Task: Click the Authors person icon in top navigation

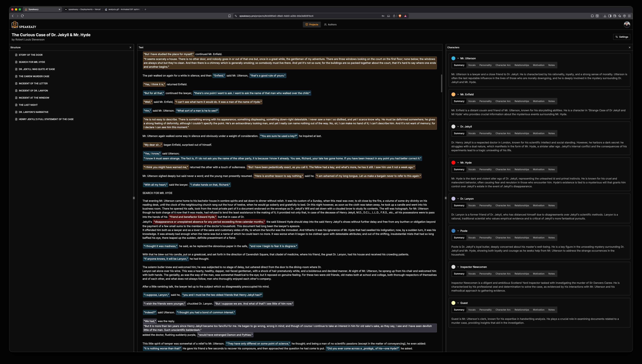Action: click(x=326, y=25)
